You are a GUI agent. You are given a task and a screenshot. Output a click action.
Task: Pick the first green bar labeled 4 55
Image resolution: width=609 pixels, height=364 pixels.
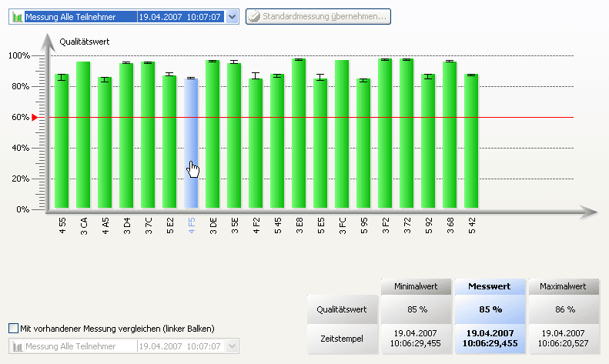click(62, 141)
